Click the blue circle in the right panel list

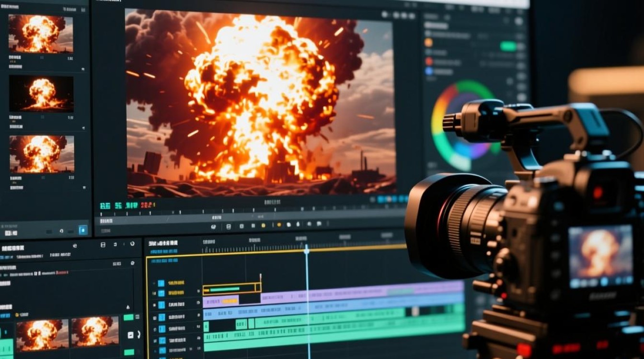pyautogui.click(x=429, y=71)
